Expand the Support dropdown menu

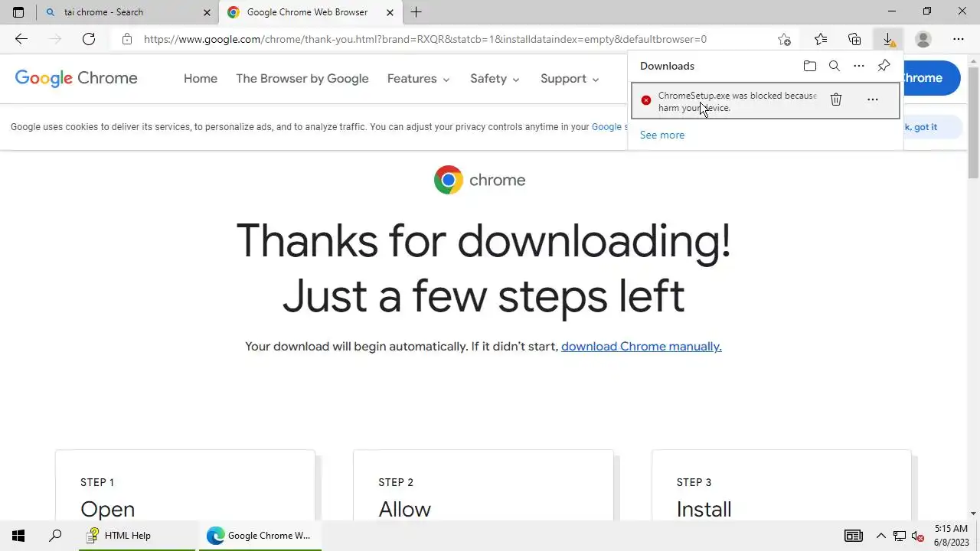pos(570,78)
